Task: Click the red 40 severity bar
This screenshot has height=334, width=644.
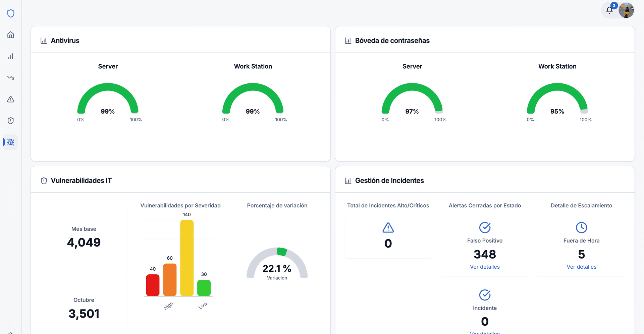Action: (x=153, y=285)
